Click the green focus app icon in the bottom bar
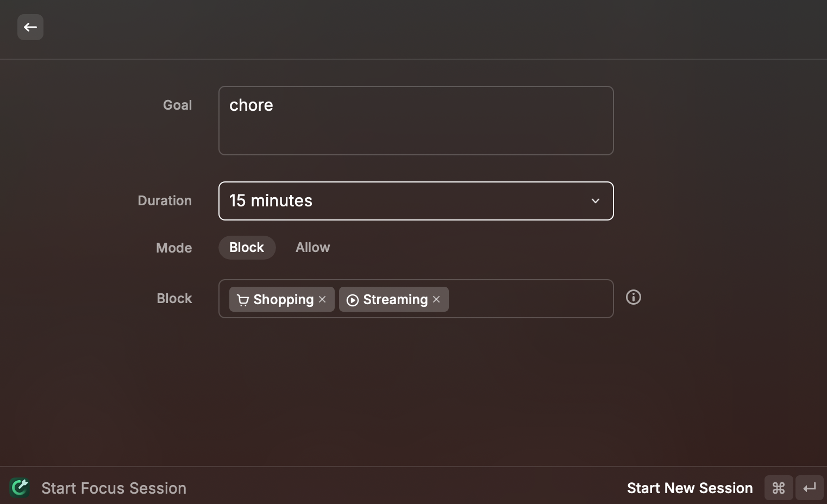 (20, 487)
